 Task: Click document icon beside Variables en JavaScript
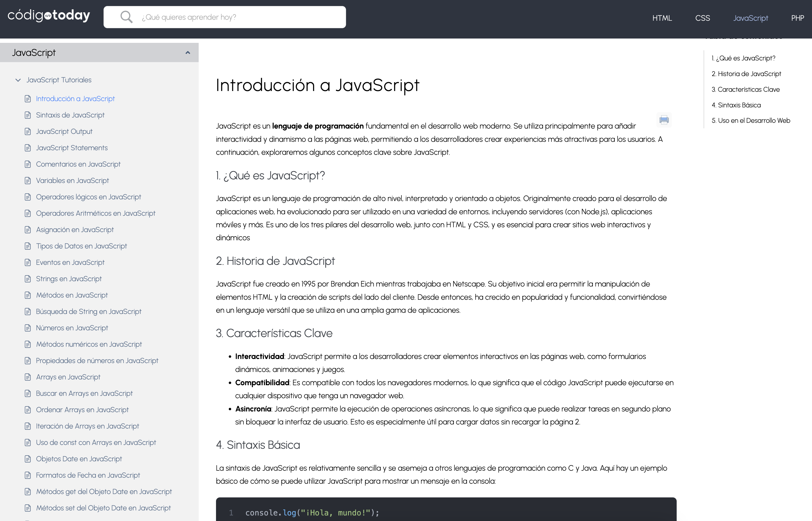click(x=28, y=181)
